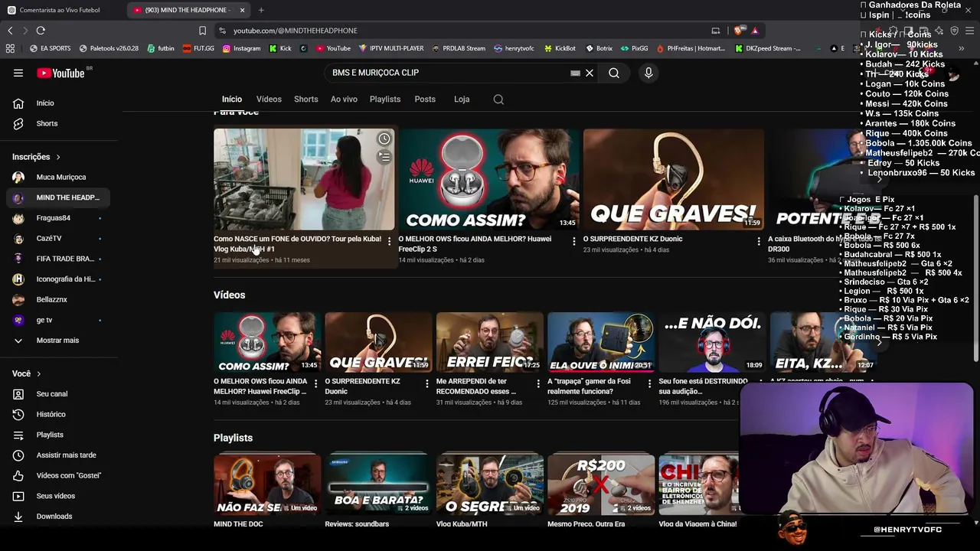
Task: Open the FUT.GG bookmark
Action: click(x=199, y=48)
